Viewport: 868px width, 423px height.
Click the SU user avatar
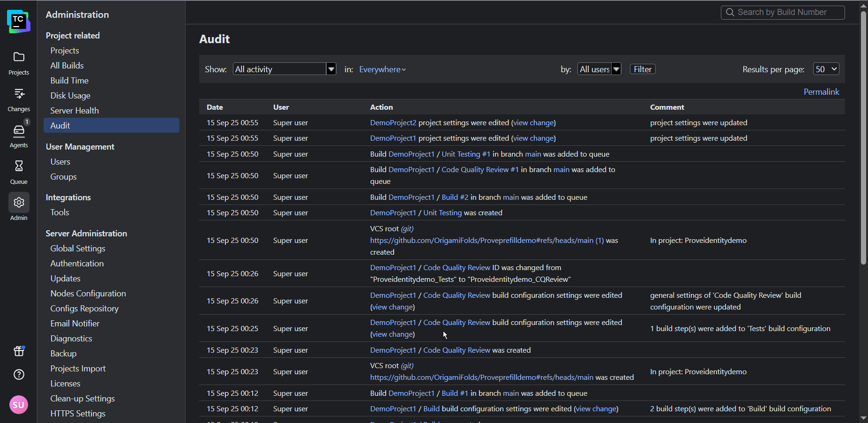[19, 405]
